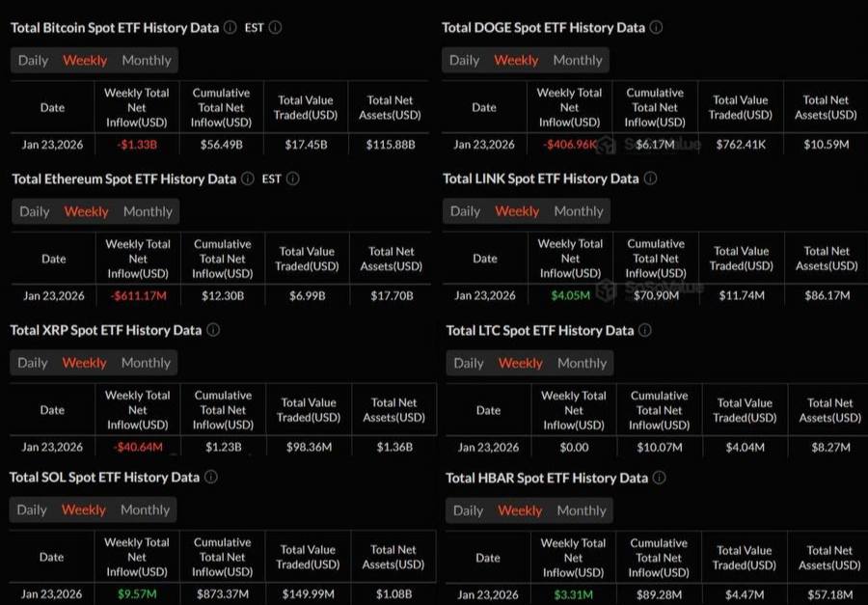Click info icon beside HBAR Spot ETF title

click(659, 478)
